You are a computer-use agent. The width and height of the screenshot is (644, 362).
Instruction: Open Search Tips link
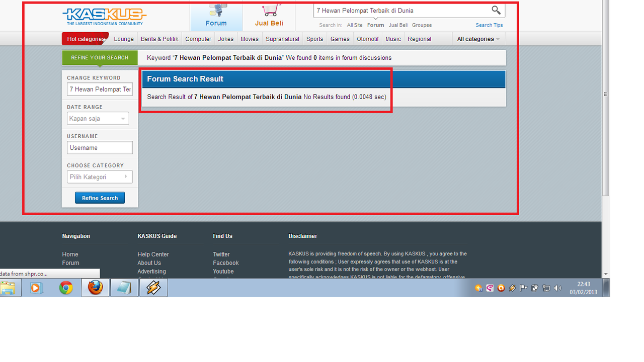tap(489, 25)
